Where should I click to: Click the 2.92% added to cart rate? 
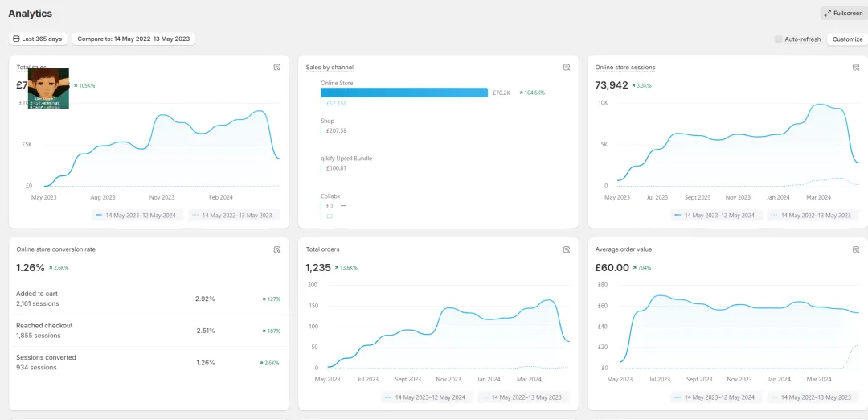pos(205,299)
